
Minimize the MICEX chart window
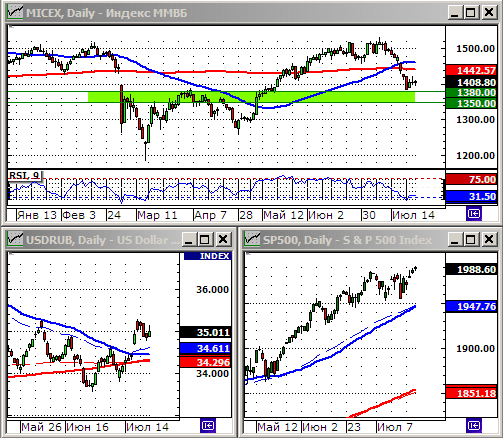pos(455,13)
